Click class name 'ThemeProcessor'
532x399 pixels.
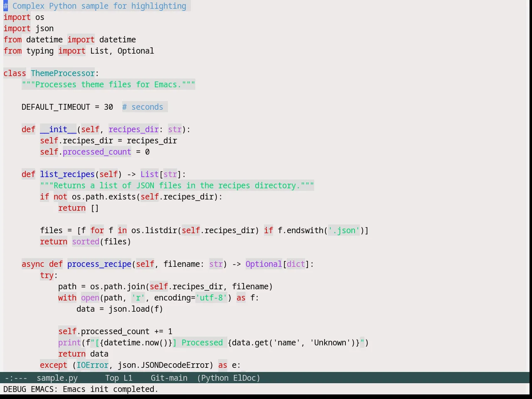coord(63,73)
